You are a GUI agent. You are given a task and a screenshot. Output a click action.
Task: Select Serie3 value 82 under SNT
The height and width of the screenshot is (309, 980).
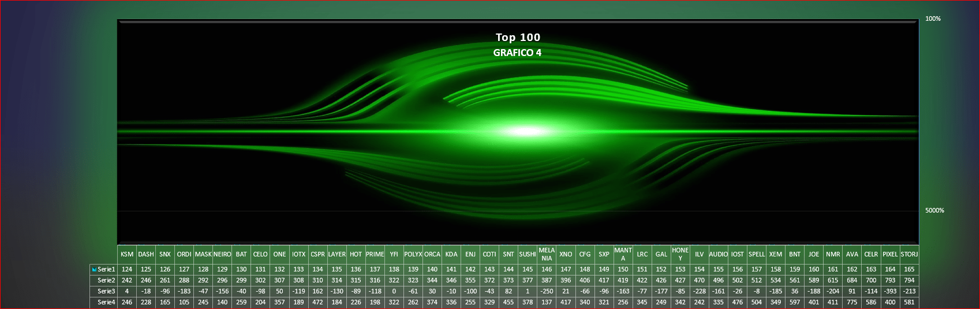[x=508, y=291]
